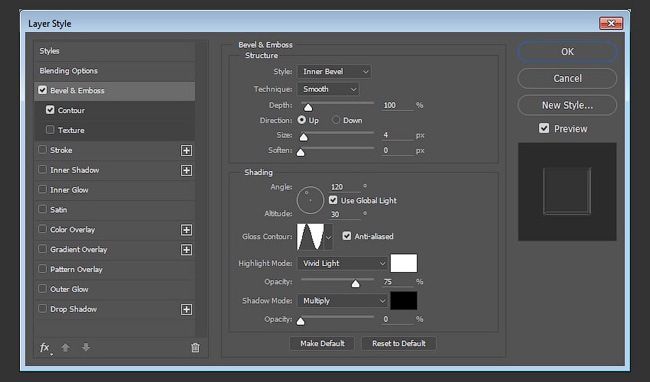
Task: Uncheck Use Global Light
Action: (333, 200)
